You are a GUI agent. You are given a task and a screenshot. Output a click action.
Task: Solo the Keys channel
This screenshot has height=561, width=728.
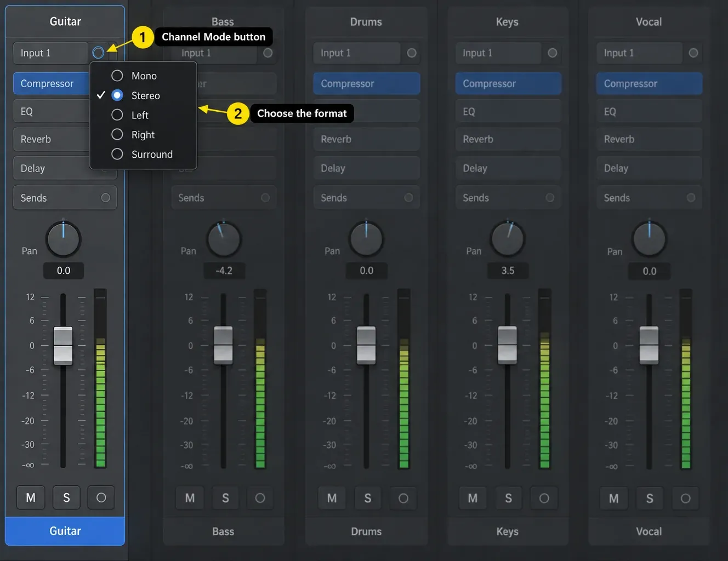508,498
